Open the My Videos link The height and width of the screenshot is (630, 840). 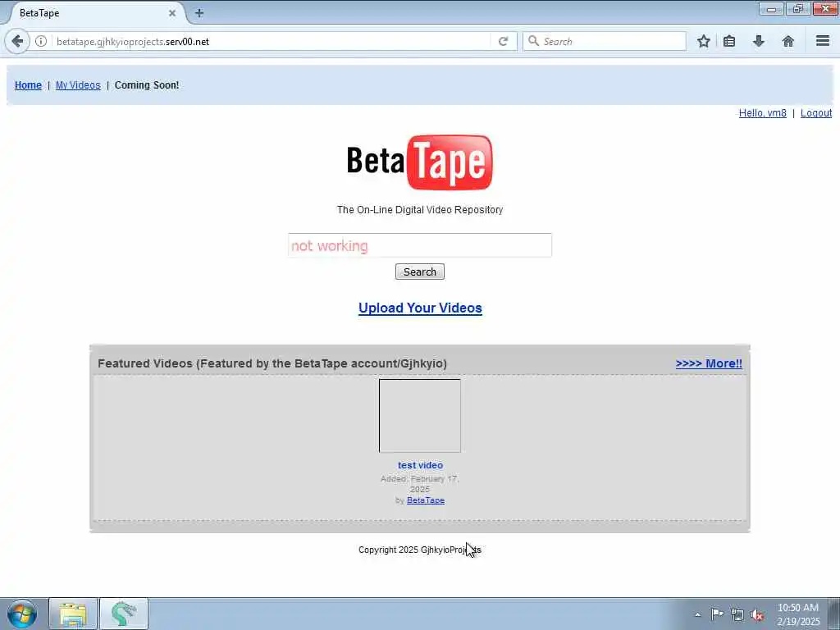click(78, 85)
